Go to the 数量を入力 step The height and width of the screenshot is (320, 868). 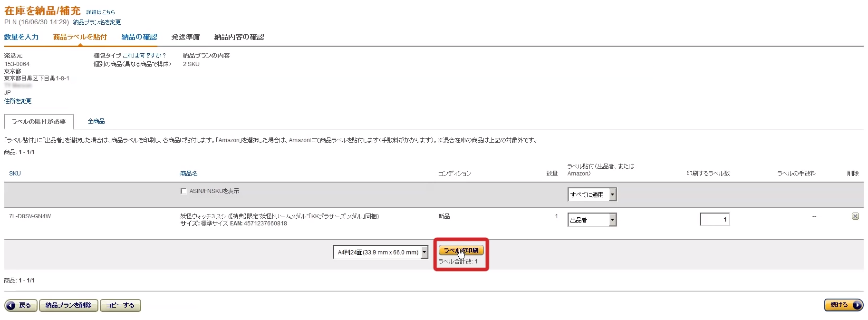[21, 37]
